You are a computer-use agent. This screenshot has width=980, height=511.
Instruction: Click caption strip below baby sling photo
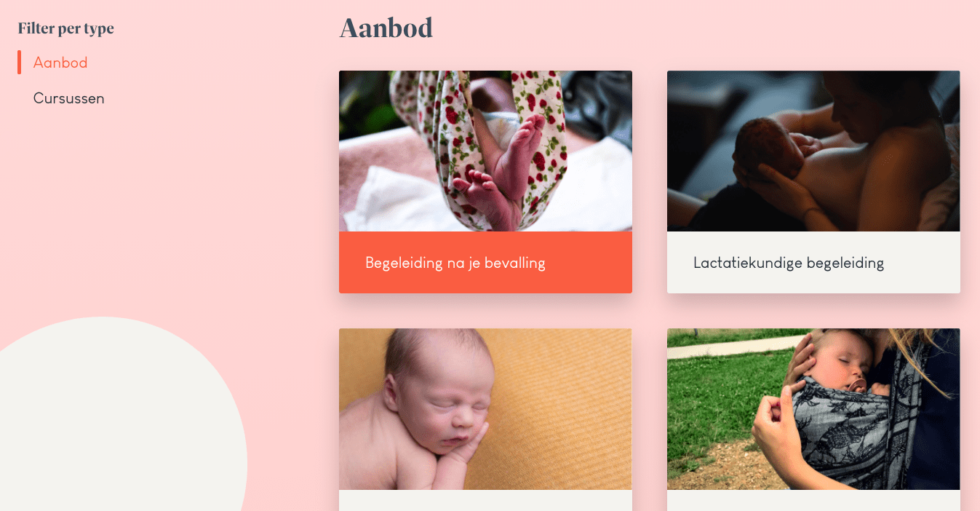813,501
